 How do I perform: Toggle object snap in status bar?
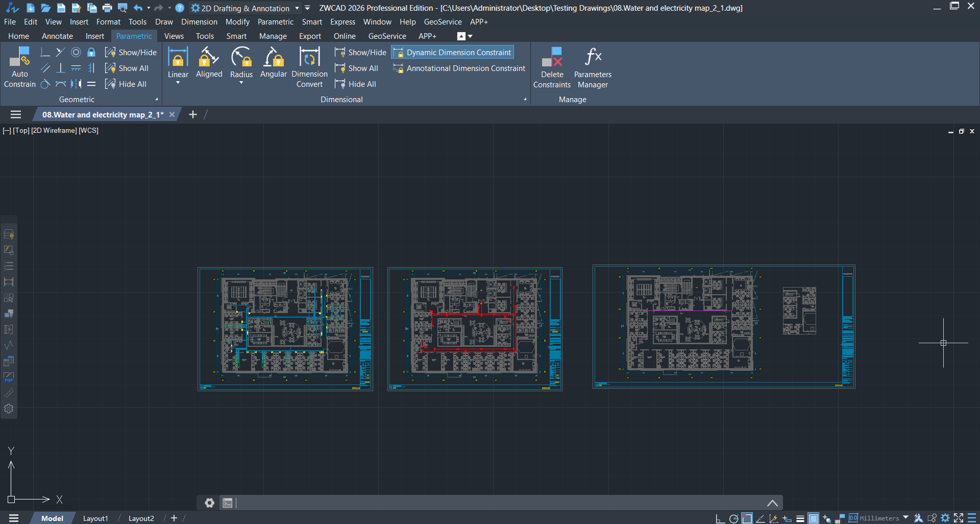click(747, 518)
